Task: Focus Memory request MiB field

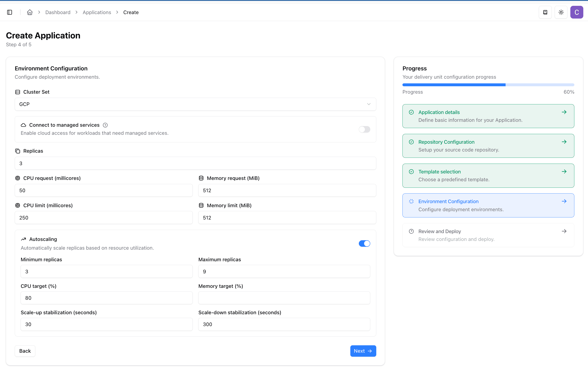Action: (x=287, y=190)
